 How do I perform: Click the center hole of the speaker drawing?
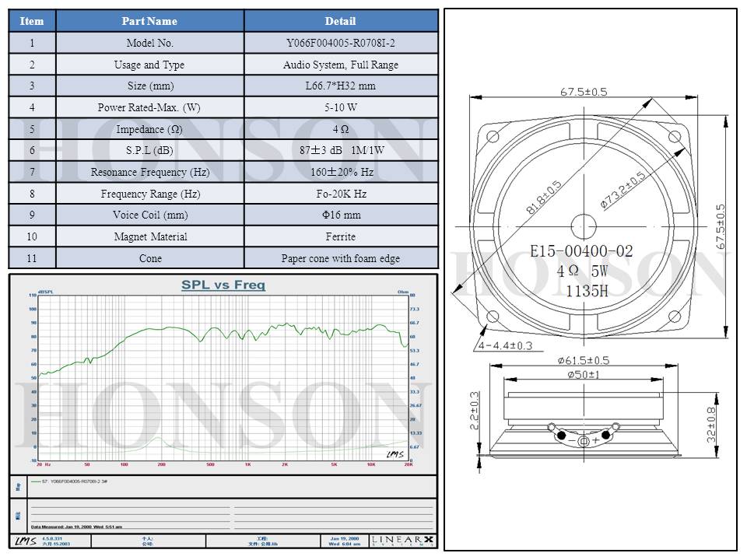coord(583,226)
